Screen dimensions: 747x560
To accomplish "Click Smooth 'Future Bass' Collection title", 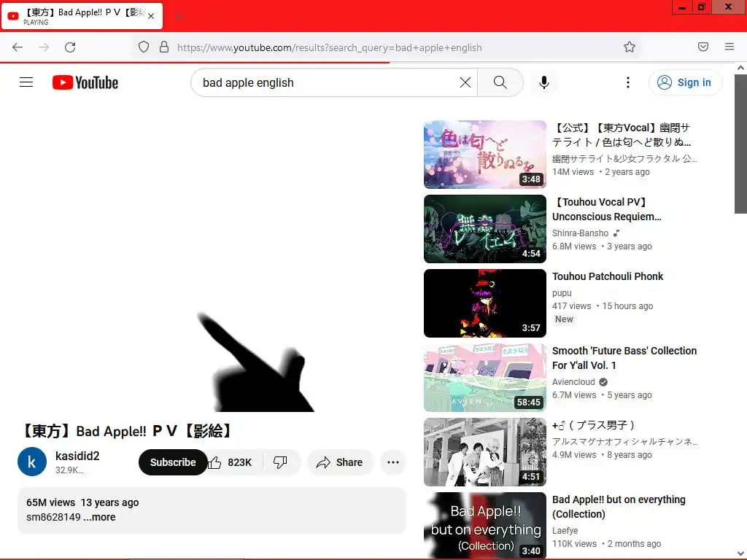I will (x=624, y=358).
